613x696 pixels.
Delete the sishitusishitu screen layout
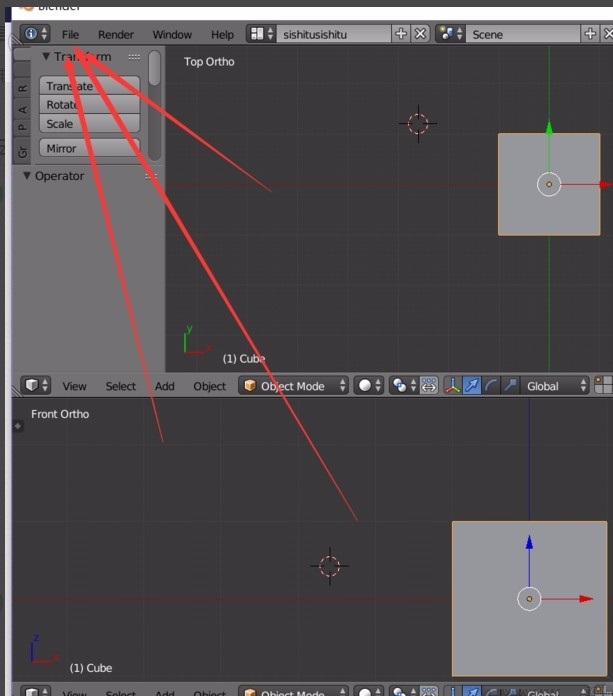point(420,34)
